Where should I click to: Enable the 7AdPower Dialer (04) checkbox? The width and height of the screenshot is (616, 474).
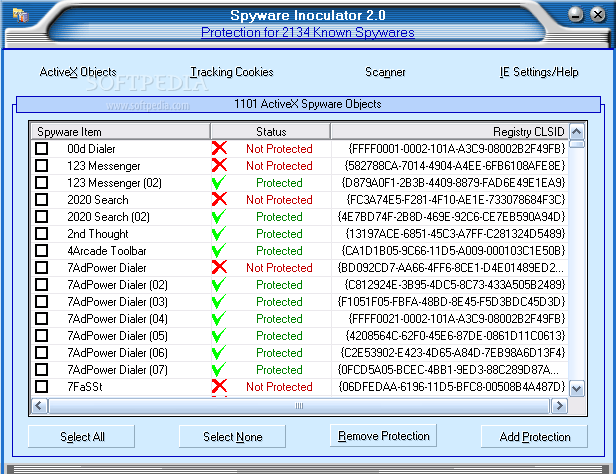(x=42, y=318)
